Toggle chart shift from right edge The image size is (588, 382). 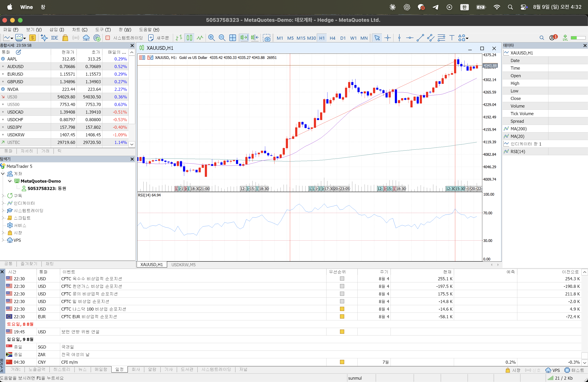pos(255,38)
